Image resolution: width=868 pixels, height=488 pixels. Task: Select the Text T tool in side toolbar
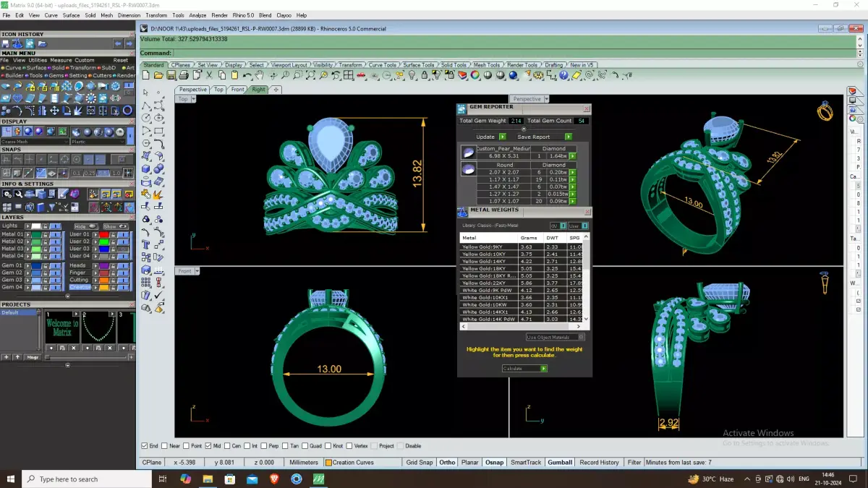tap(145, 243)
